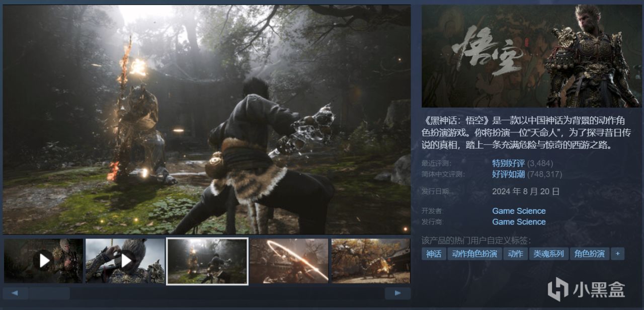The image size is (644, 310).
Task: Select the 类魂系列 tag
Action: [x=548, y=254]
